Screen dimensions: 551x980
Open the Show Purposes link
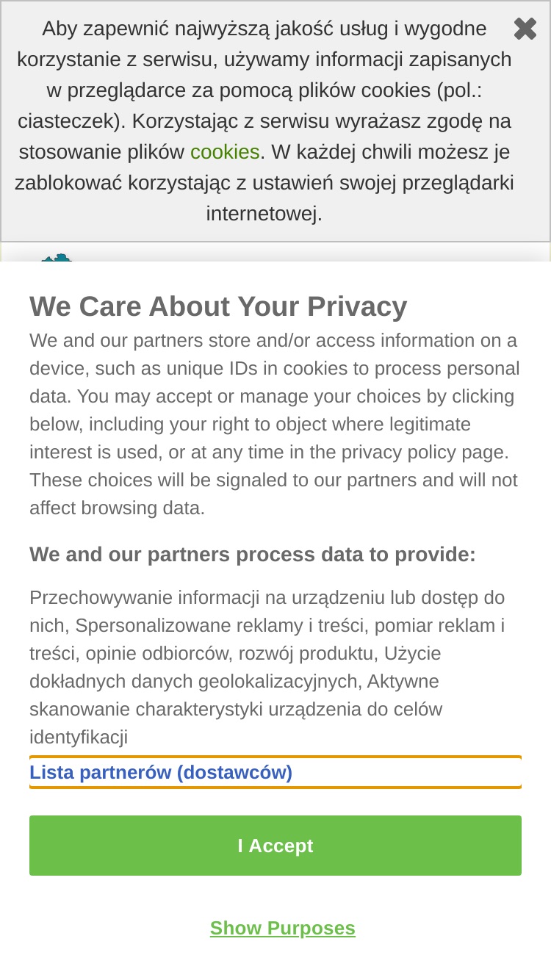pyautogui.click(x=283, y=928)
